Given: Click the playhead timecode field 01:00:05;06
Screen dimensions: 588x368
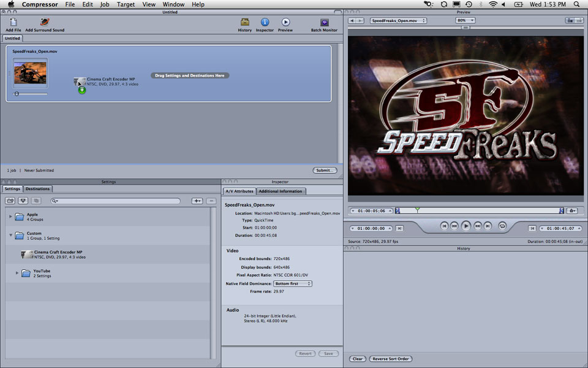Looking at the screenshot, I should (371, 210).
